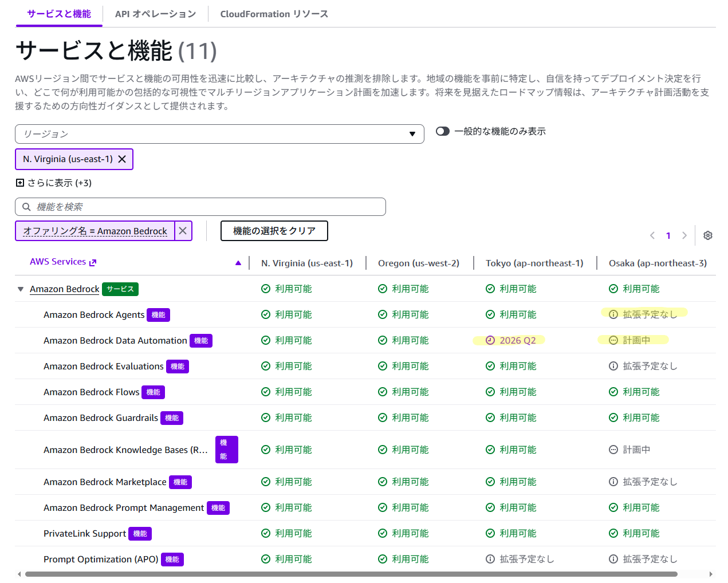Open the Amazon Bedrock service link
This screenshot has width=728, height=583.
point(65,289)
